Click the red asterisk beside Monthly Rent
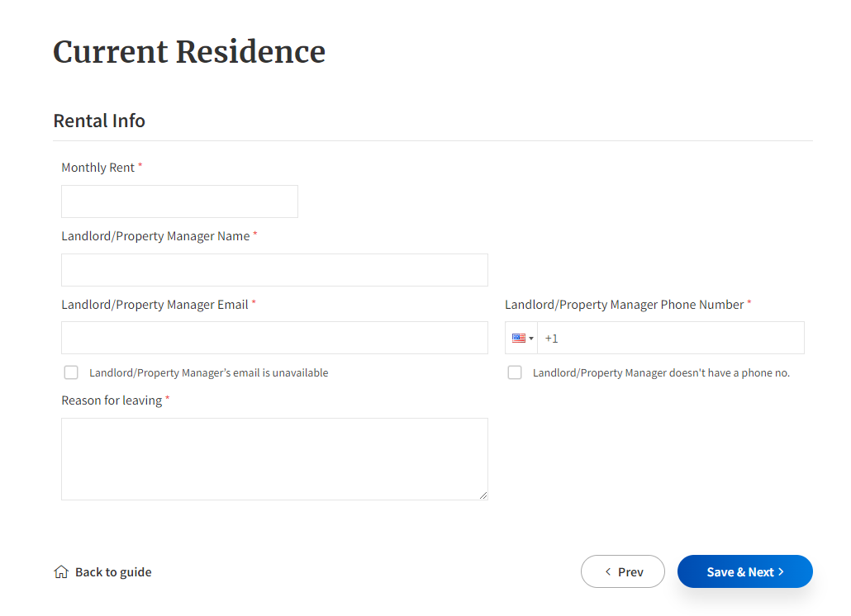 click(x=140, y=165)
